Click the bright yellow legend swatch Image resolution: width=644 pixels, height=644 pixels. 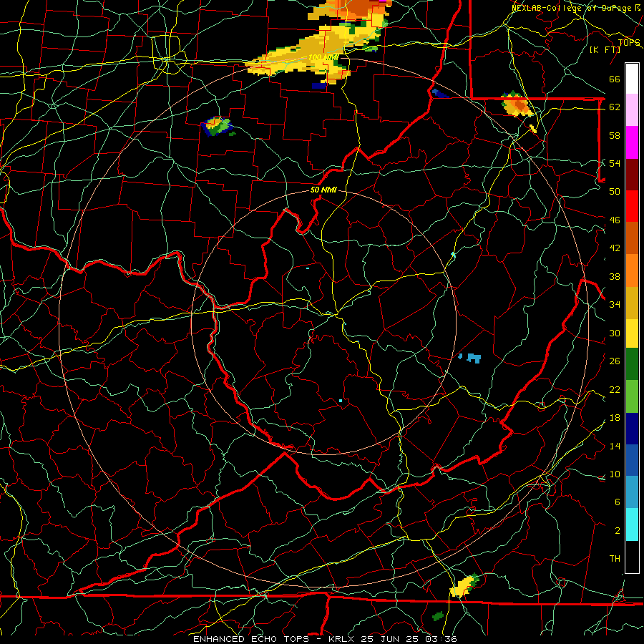pos(632,333)
